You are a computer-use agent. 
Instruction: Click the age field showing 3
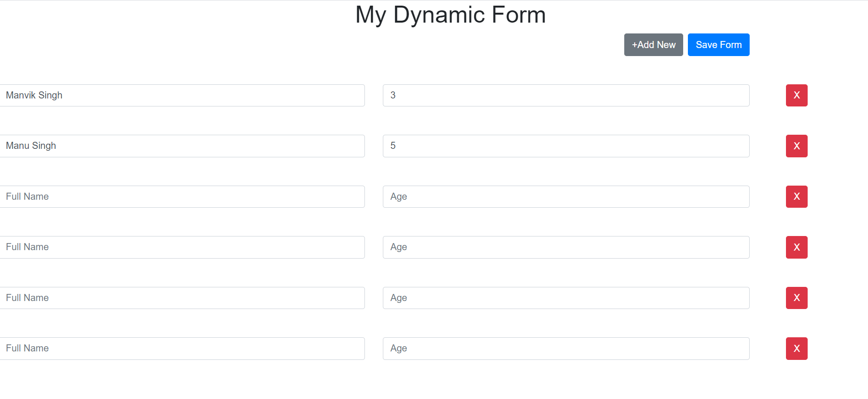[x=565, y=95]
